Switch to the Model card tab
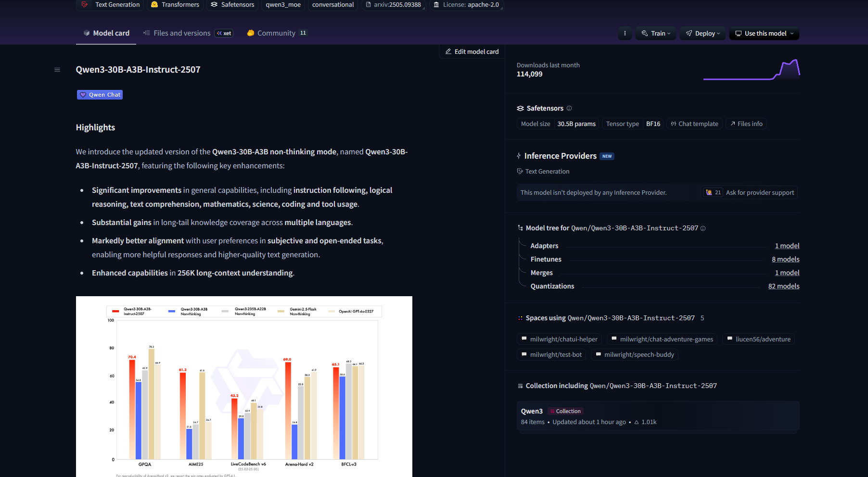This screenshot has height=477, width=868. tap(106, 33)
